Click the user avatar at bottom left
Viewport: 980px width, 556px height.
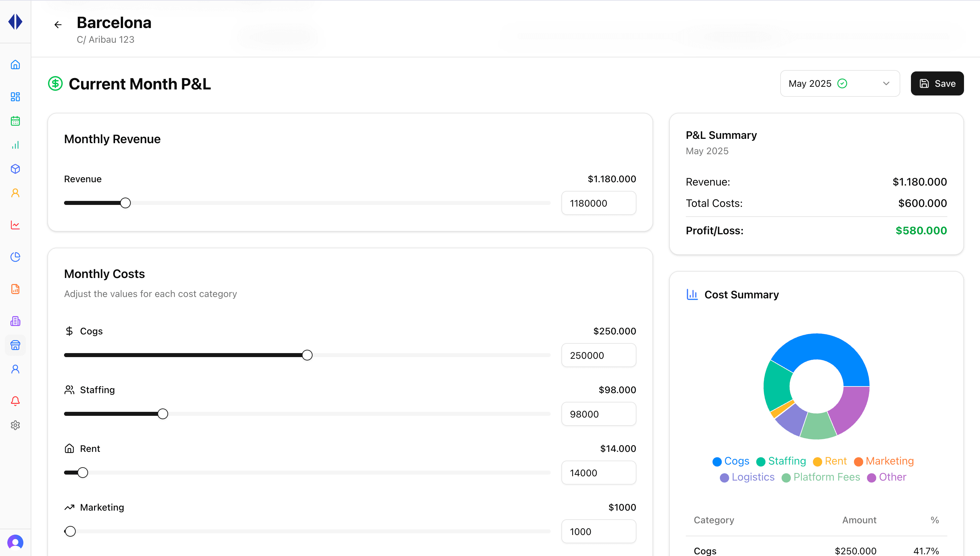pos(15,542)
